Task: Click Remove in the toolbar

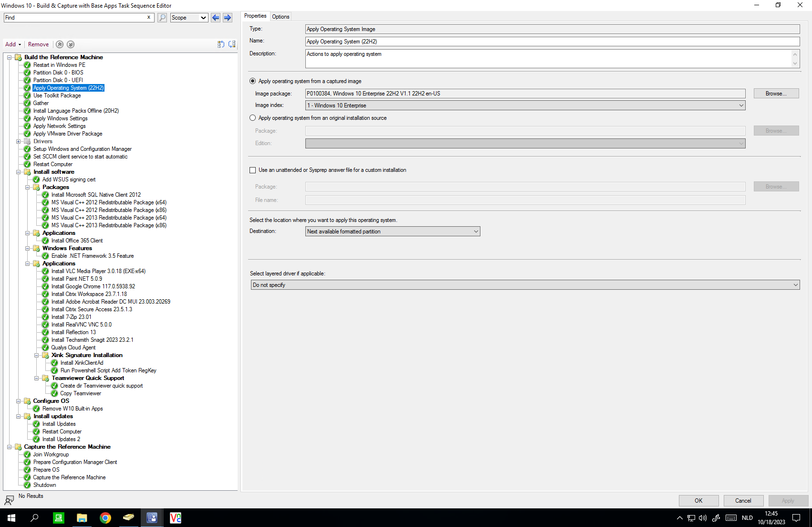Action: point(38,44)
